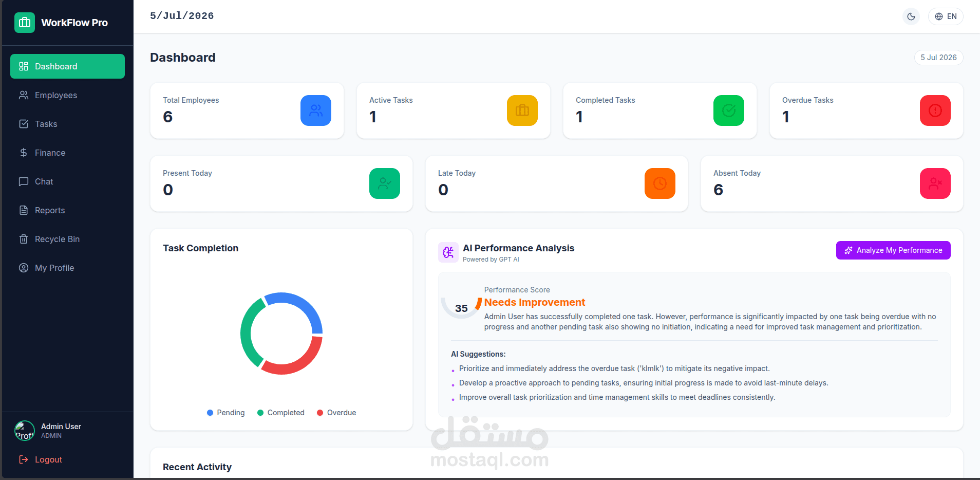Click the AI Performance Analysis brain icon
Image resolution: width=980 pixels, height=480 pixels.
click(448, 252)
